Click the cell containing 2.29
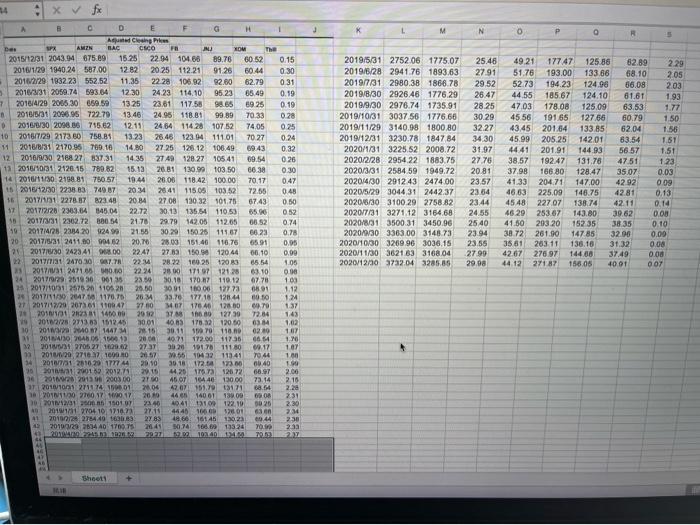This screenshot has height=525, width=700. coord(675,64)
